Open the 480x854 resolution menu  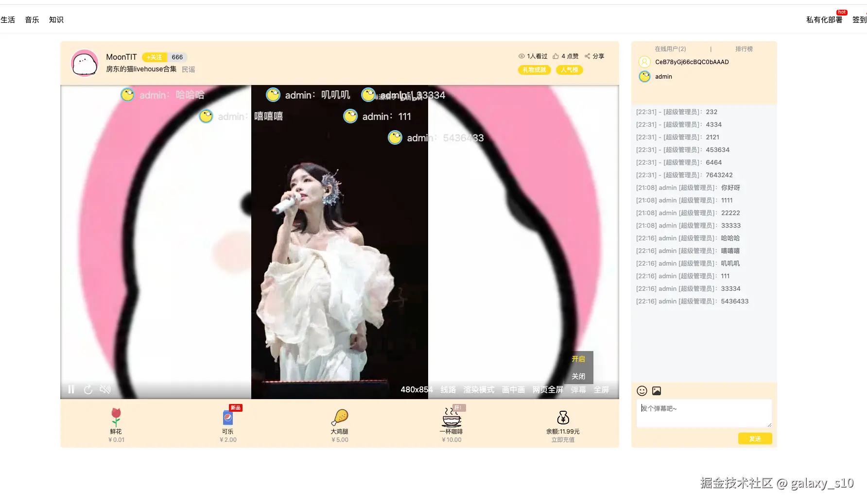tap(416, 390)
